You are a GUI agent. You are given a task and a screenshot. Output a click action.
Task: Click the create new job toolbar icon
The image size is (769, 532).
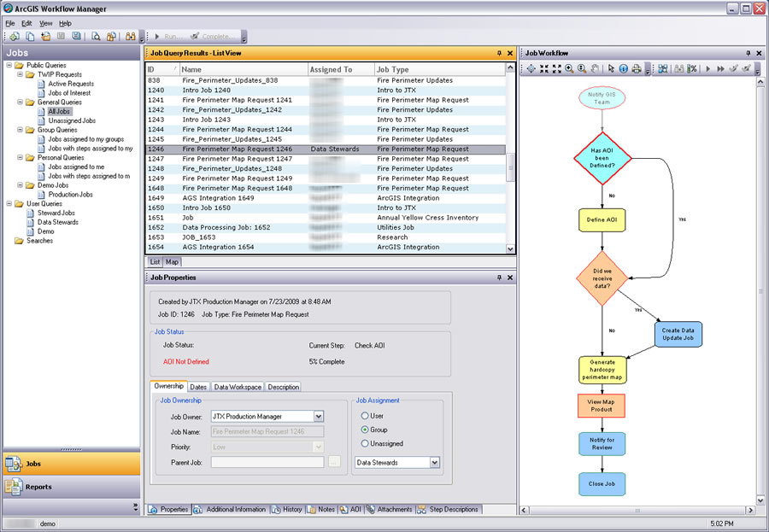tap(15, 36)
